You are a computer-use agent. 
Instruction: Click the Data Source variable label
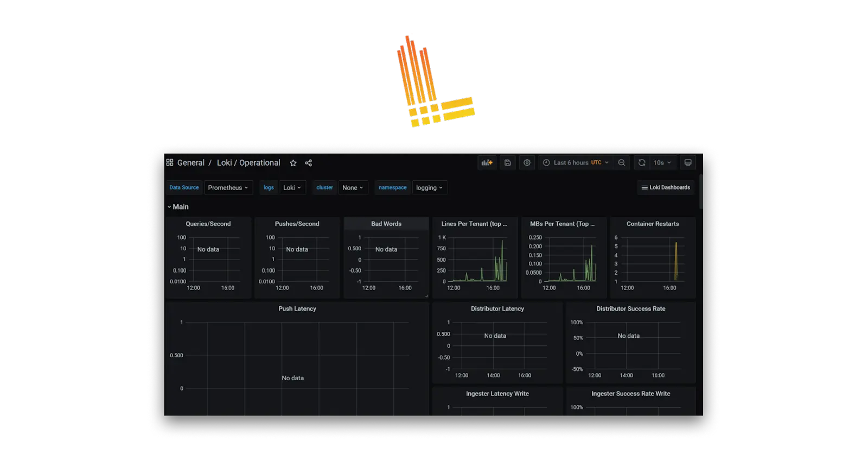tap(184, 187)
